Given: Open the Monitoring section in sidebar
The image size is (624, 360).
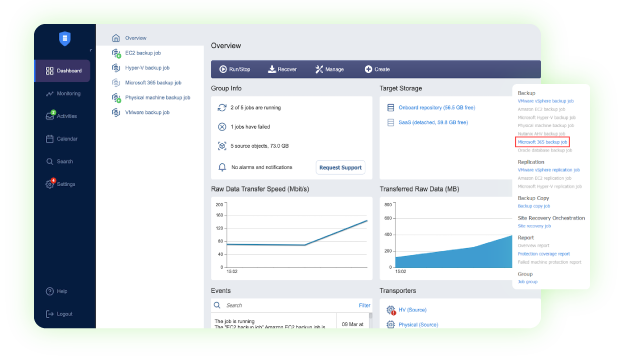Looking at the screenshot, I should 63,93.
